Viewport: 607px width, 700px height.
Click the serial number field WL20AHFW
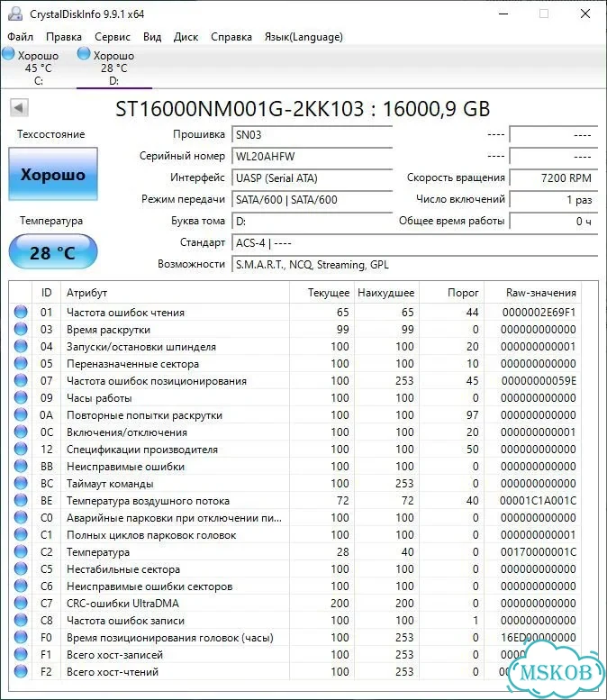(x=312, y=156)
